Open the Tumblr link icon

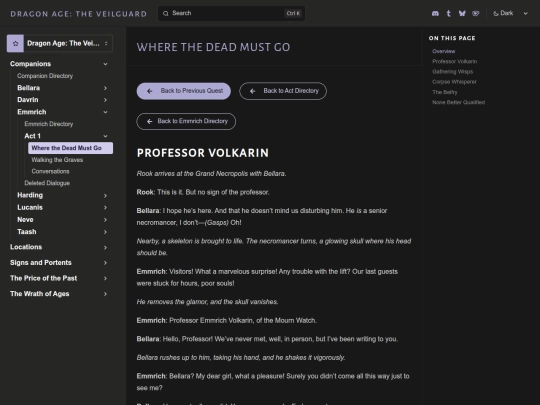449,13
